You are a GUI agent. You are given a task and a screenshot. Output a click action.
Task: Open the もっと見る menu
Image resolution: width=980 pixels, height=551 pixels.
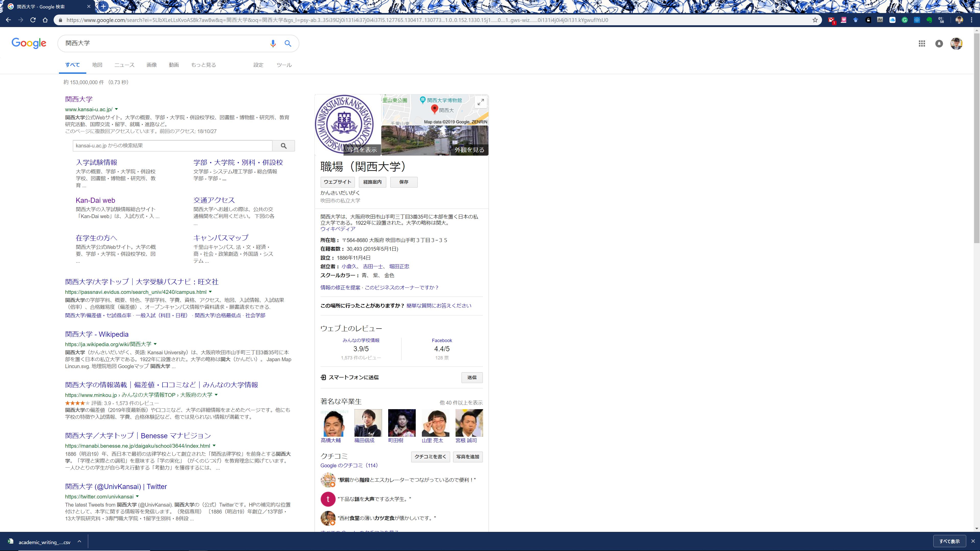(203, 65)
